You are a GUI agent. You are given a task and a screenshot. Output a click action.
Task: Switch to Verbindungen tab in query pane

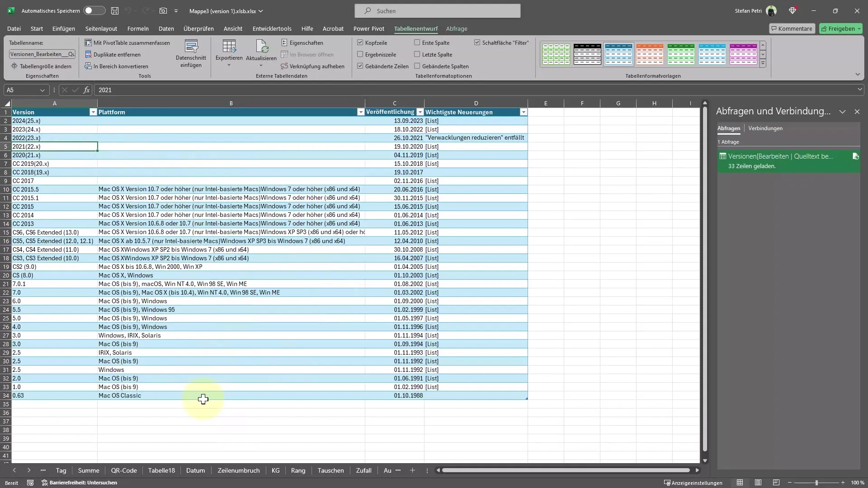(765, 128)
